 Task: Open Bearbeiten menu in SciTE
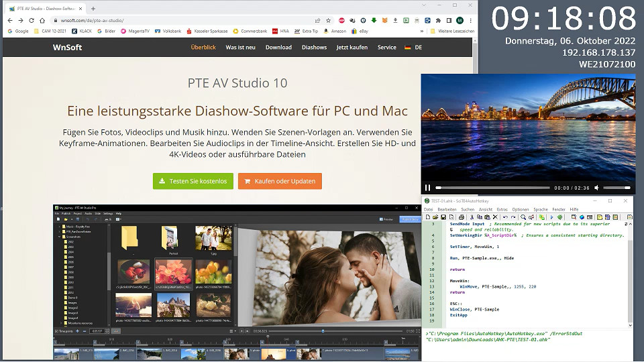click(x=447, y=209)
